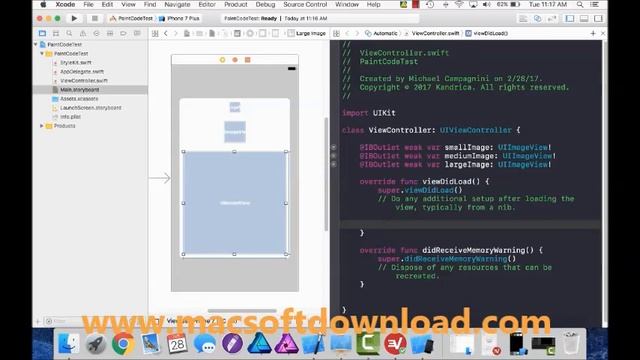Open the Large Image jump bar item
Image resolution: width=640 pixels, height=360 pixels.
[x=307, y=33]
